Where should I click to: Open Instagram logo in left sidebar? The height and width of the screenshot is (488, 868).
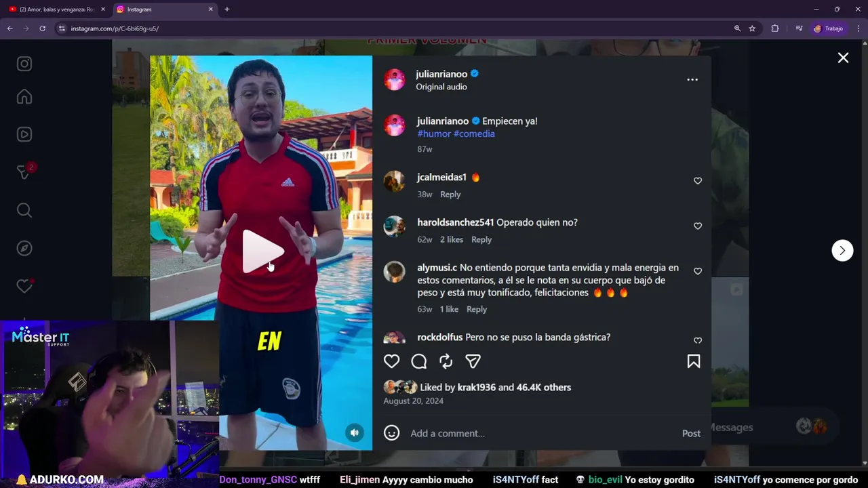pyautogui.click(x=24, y=64)
